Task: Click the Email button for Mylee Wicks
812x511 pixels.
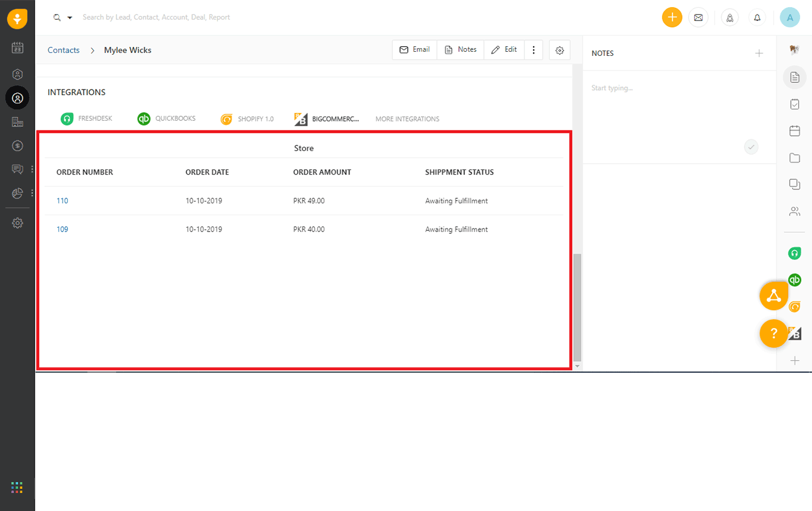Action: [414, 49]
